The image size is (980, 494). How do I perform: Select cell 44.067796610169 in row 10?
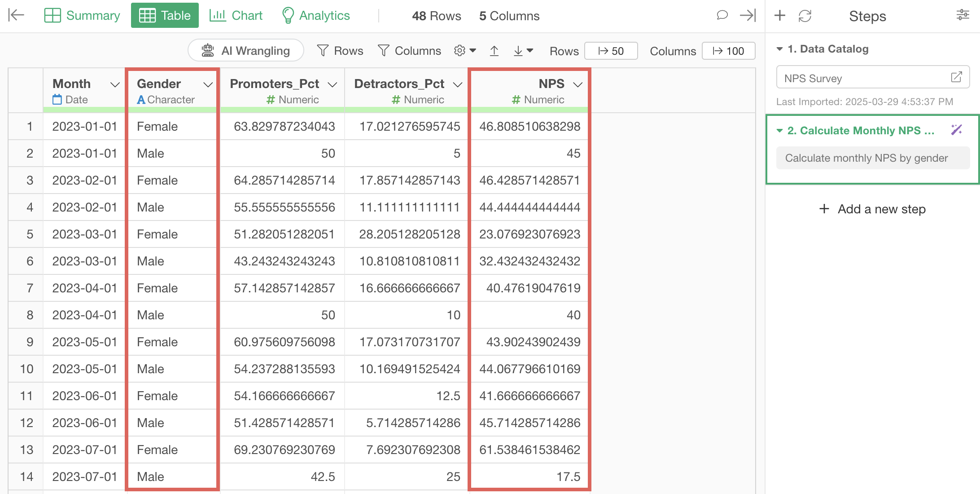(529, 369)
